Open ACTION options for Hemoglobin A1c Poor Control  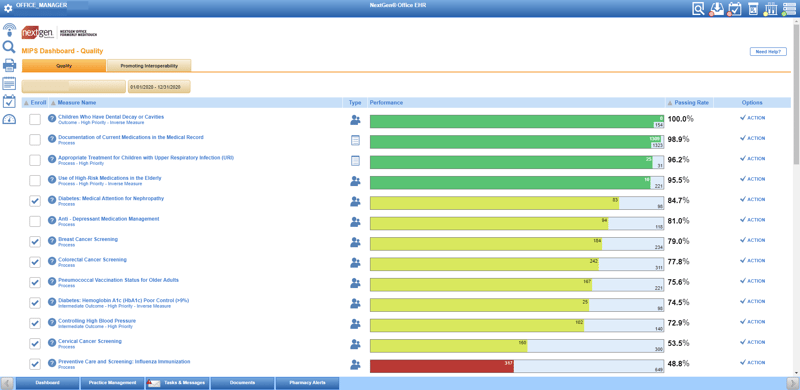click(753, 302)
